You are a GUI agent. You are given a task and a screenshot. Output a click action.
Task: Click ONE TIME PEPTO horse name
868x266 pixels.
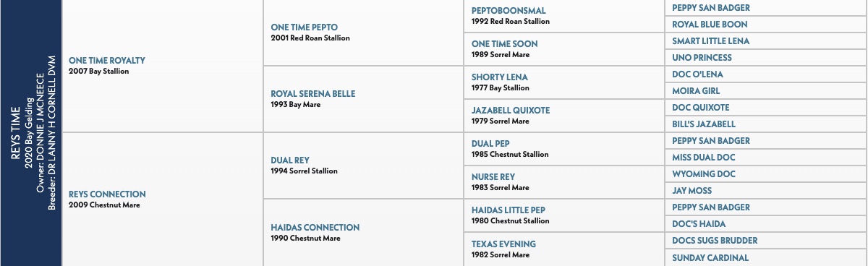[x=304, y=27]
